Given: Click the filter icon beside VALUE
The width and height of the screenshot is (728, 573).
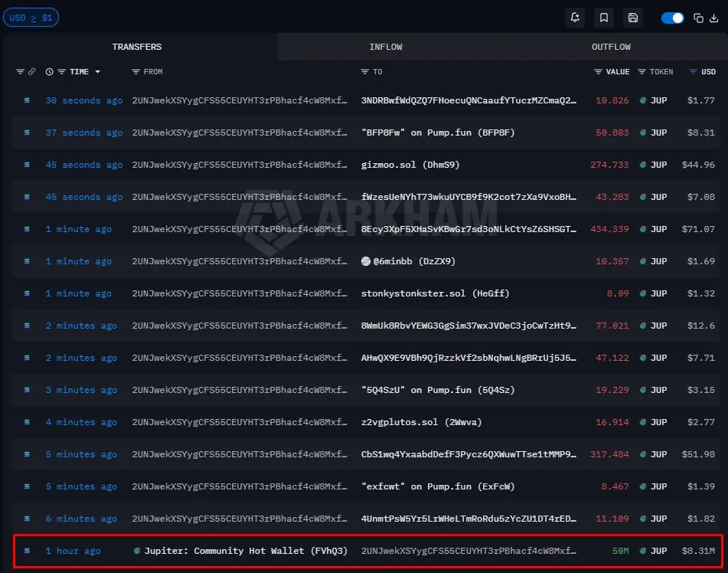Looking at the screenshot, I should (x=598, y=71).
